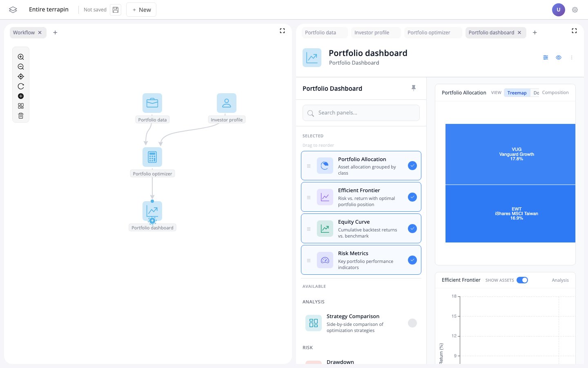588x368 pixels.
Task: Click the Fit view crosshair icon
Action: [x=20, y=76]
